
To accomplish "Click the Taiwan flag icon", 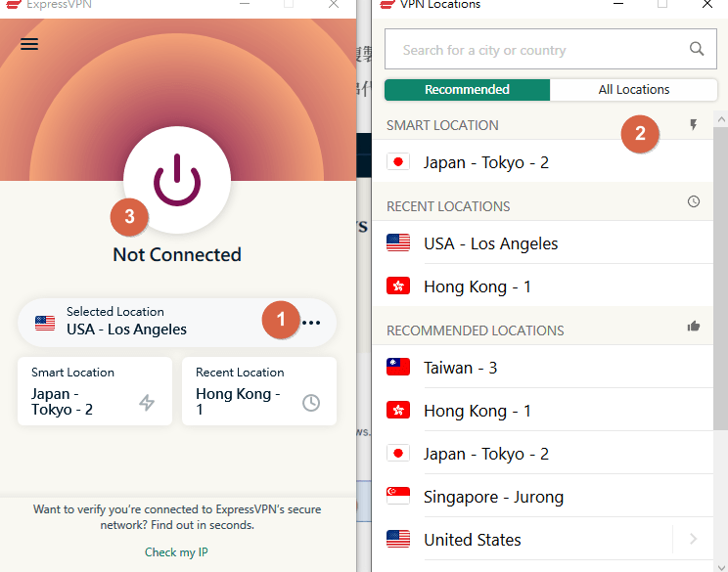I will pos(398,367).
